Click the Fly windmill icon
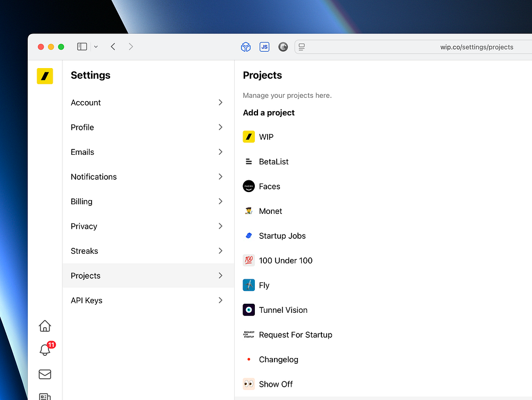 pos(248,285)
